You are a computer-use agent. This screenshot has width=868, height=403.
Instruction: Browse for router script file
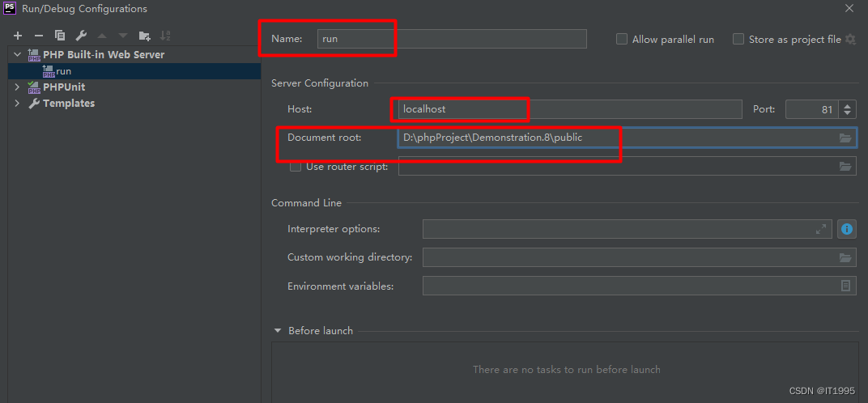pyautogui.click(x=845, y=166)
